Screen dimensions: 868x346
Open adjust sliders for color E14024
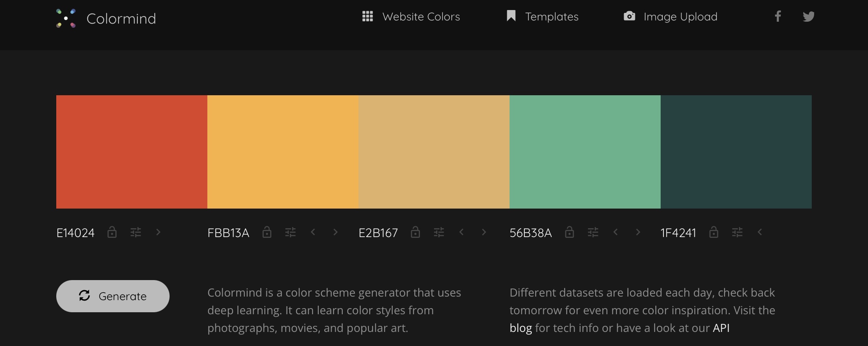pos(136,232)
